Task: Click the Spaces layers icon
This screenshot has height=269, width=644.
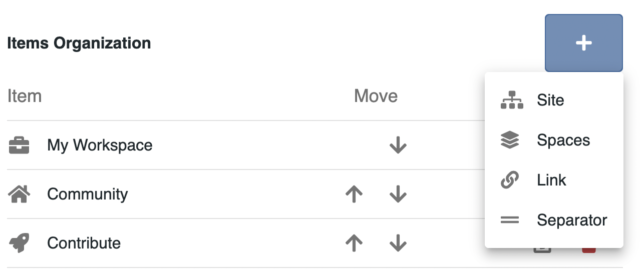Action: click(510, 140)
